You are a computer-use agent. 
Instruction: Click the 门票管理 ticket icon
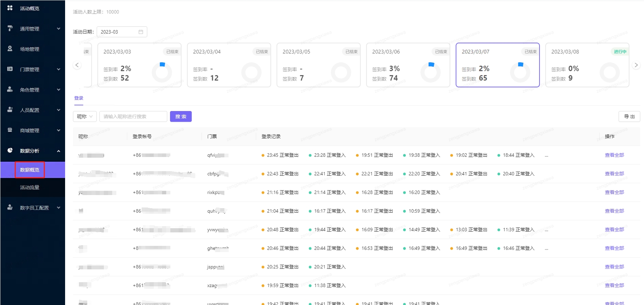pyautogui.click(x=10, y=69)
